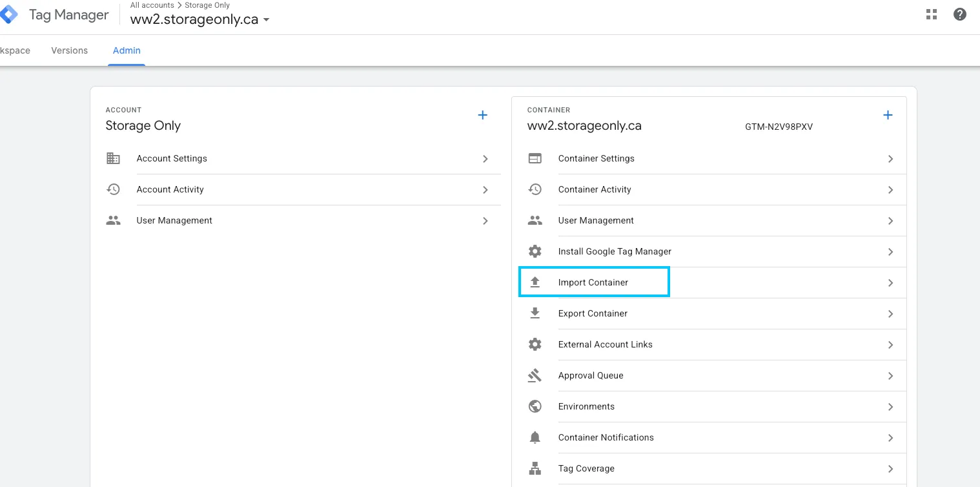
Task: Open the Approval Queue option
Action: tap(591, 375)
